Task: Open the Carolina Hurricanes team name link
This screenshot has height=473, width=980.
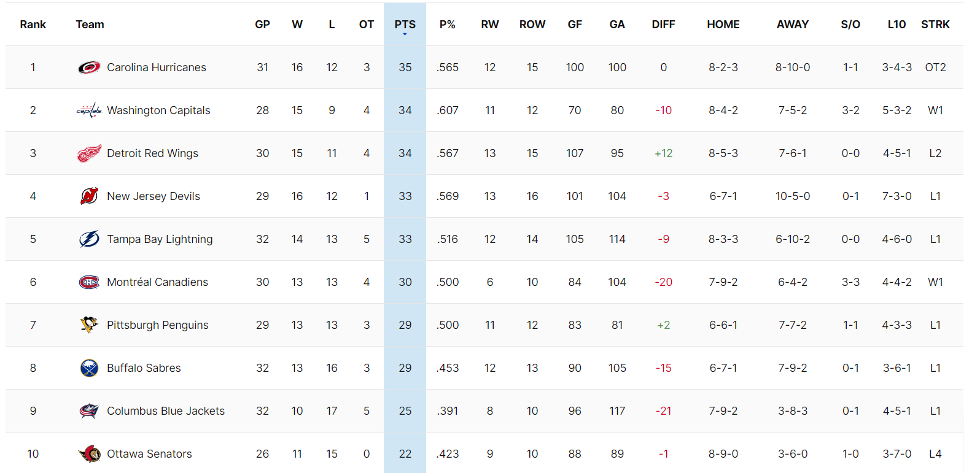Action: (156, 67)
